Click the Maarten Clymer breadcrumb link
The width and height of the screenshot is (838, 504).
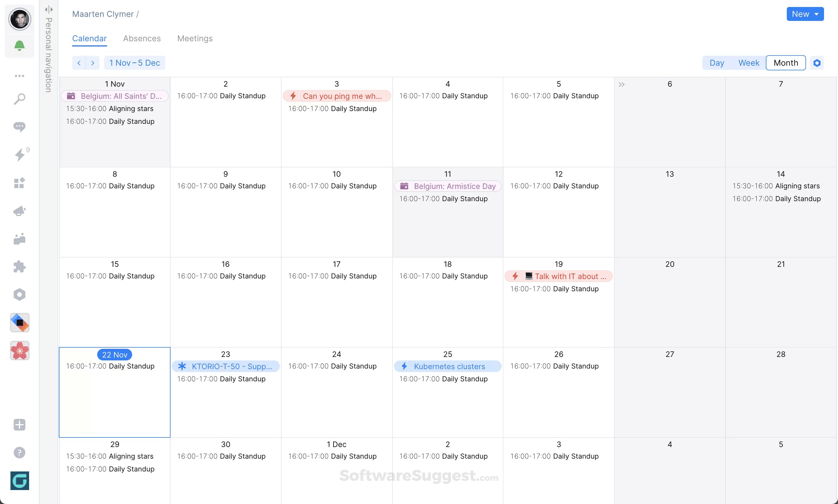[x=103, y=14]
